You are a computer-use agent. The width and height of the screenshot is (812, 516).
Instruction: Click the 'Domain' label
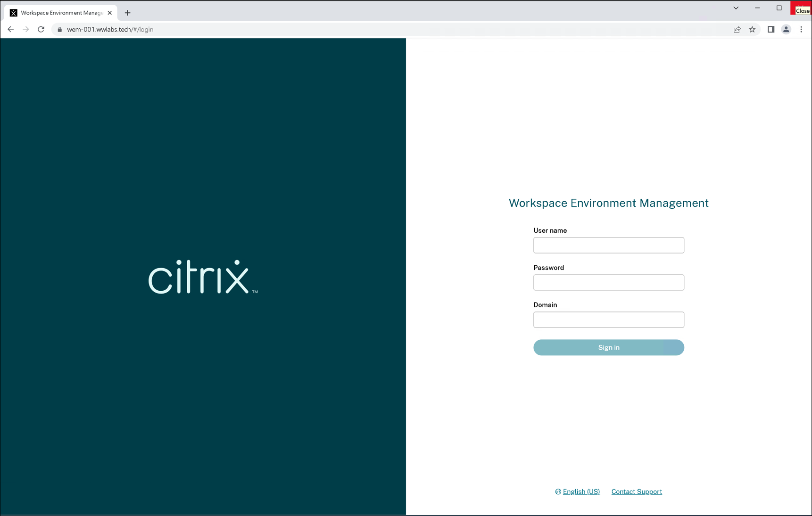point(546,305)
